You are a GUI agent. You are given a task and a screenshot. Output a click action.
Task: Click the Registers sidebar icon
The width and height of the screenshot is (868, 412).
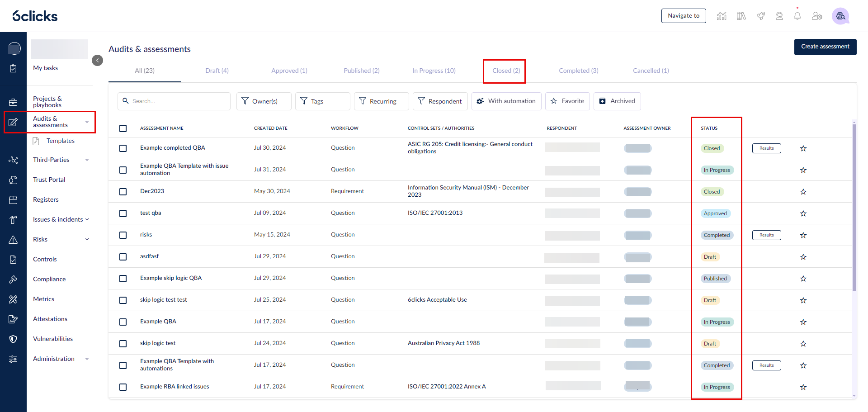click(13, 200)
